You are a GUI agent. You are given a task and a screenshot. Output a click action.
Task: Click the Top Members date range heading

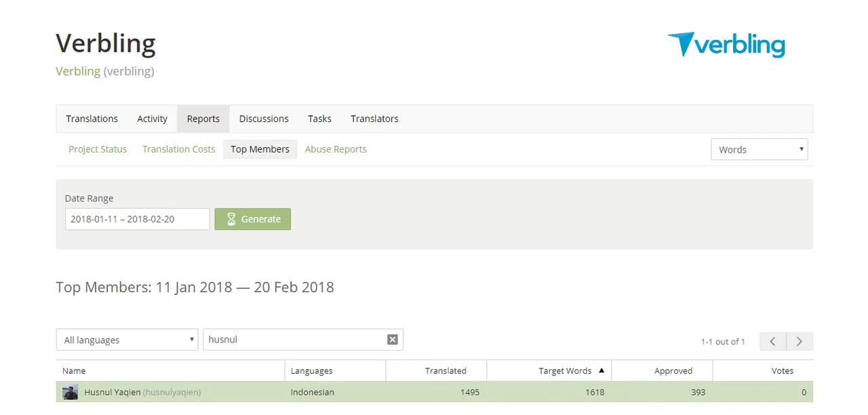click(x=195, y=287)
